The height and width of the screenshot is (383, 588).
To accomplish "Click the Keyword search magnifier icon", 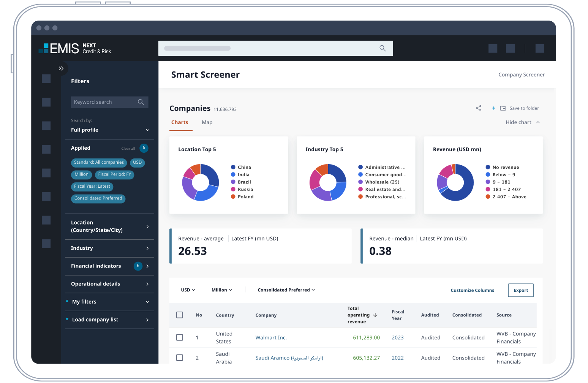I will click(141, 102).
